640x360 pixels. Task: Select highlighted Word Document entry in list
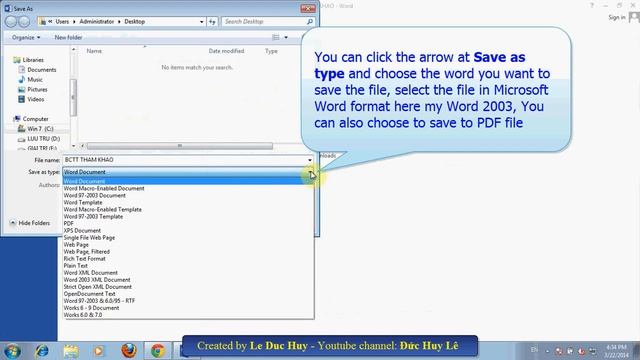click(188, 181)
